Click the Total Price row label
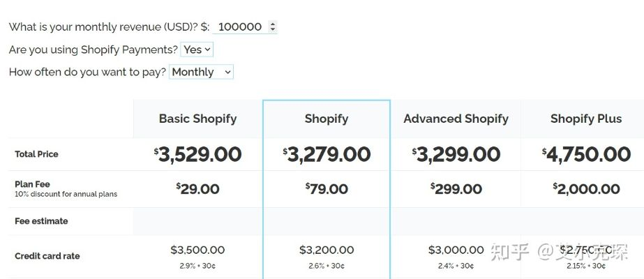The width and height of the screenshot is (644, 279). pos(36,154)
